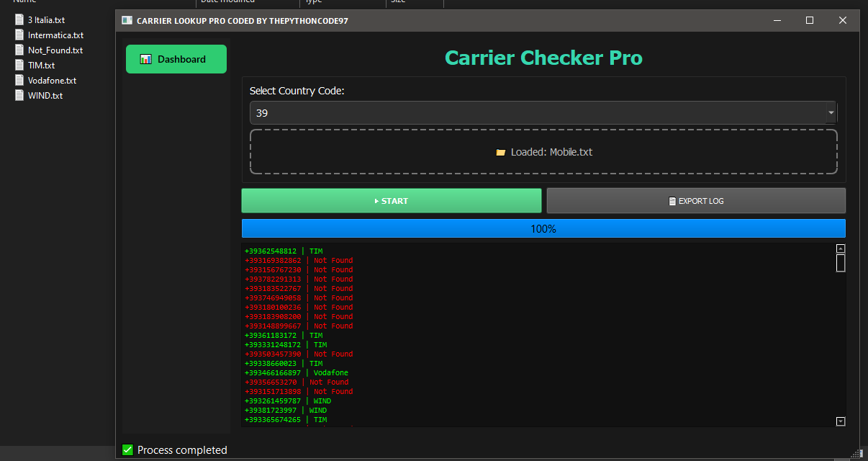Click the Select Country Code label

(297, 91)
